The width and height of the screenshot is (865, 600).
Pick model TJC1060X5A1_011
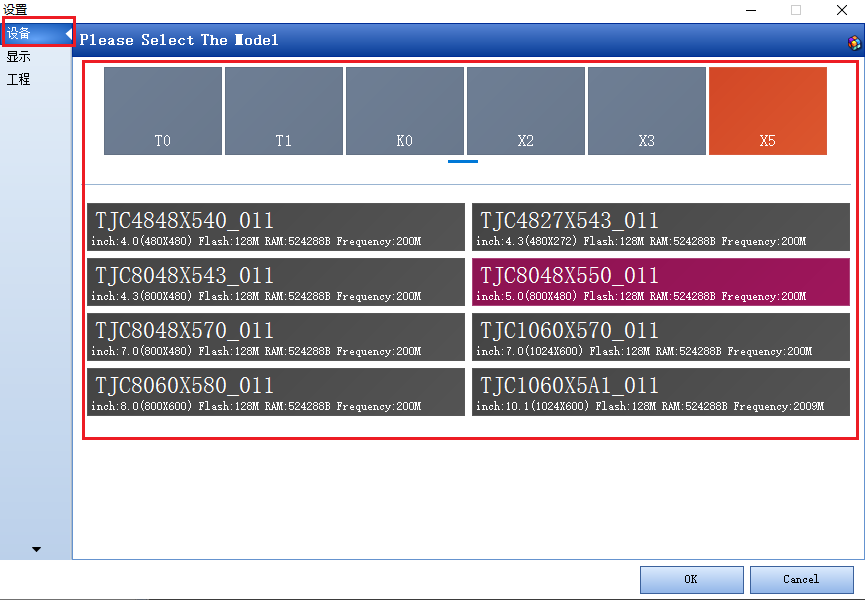click(661, 392)
